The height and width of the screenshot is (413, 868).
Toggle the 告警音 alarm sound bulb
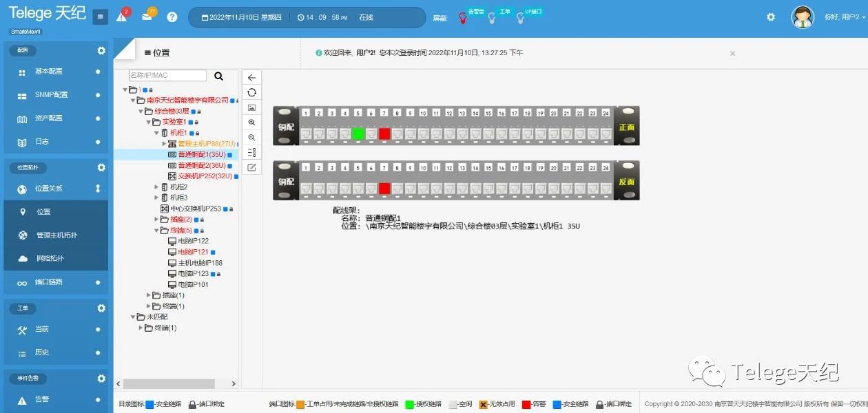[463, 19]
